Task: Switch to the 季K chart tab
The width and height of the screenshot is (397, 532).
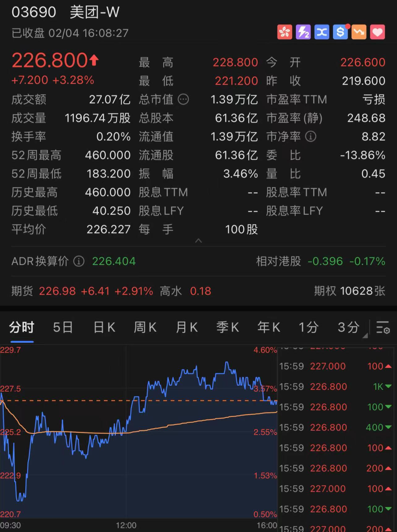Action: [228, 327]
